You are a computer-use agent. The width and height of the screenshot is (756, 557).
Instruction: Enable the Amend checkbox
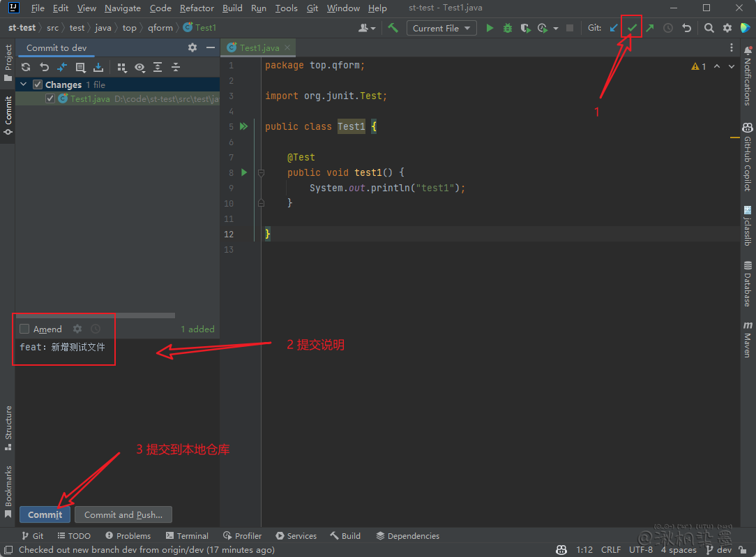(x=25, y=329)
